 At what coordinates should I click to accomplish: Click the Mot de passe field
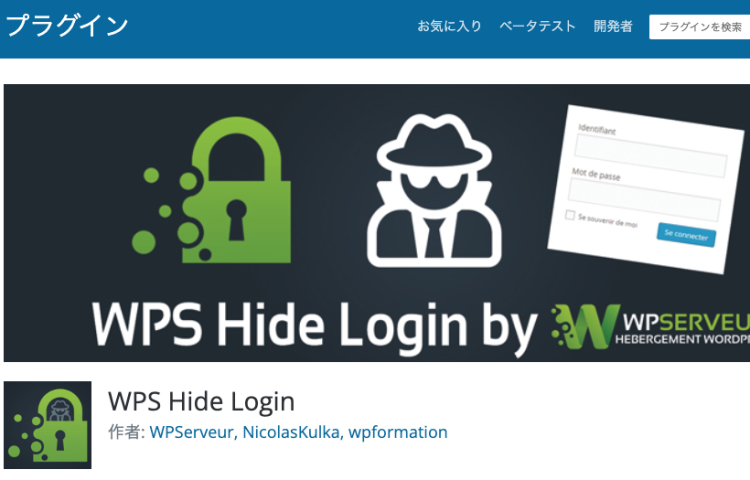click(x=644, y=200)
